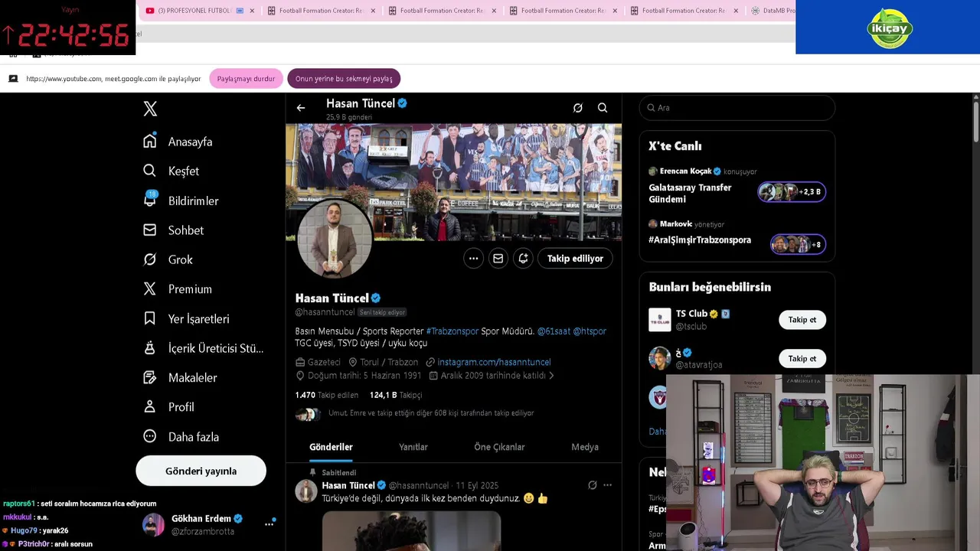Open Sohbet messages envelope
The width and height of the screenshot is (980, 551).
(x=173, y=230)
